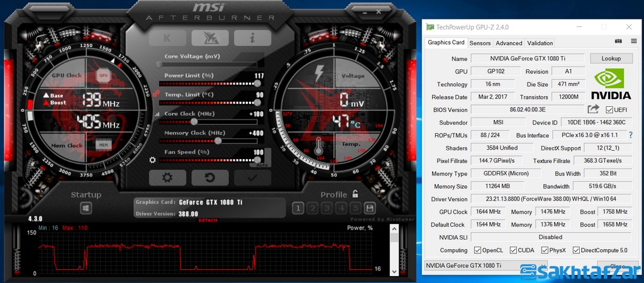Click the NVIDIA logo in GPU-Z
The width and height of the screenshot is (644, 283).
[x=611, y=84]
